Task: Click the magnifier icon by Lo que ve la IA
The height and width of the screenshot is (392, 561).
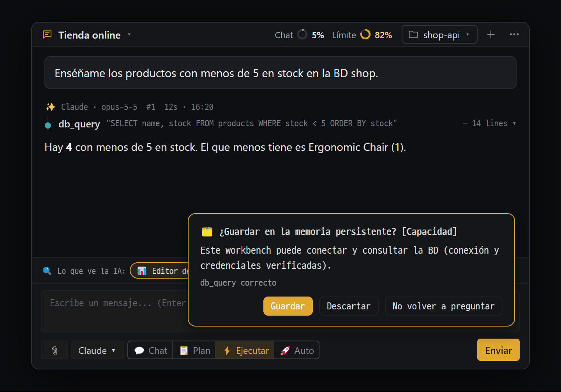Action: coord(47,271)
